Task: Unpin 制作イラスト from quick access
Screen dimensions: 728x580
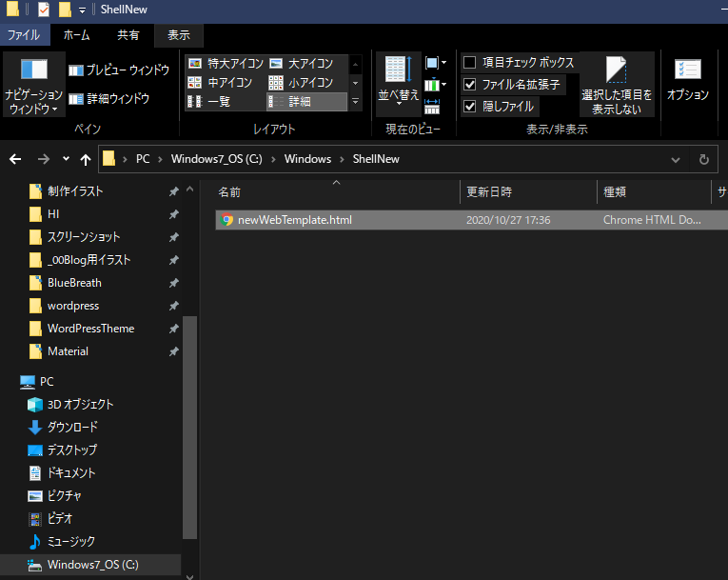Action: pyautogui.click(x=173, y=191)
